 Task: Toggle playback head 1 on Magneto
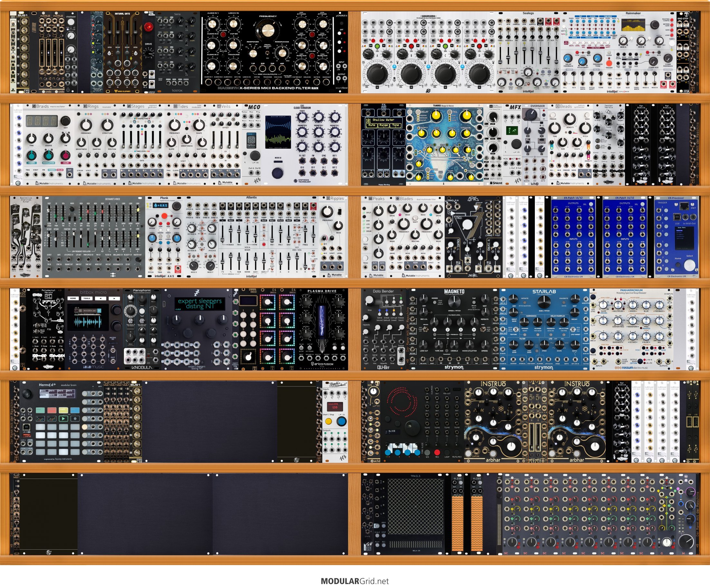click(434, 330)
